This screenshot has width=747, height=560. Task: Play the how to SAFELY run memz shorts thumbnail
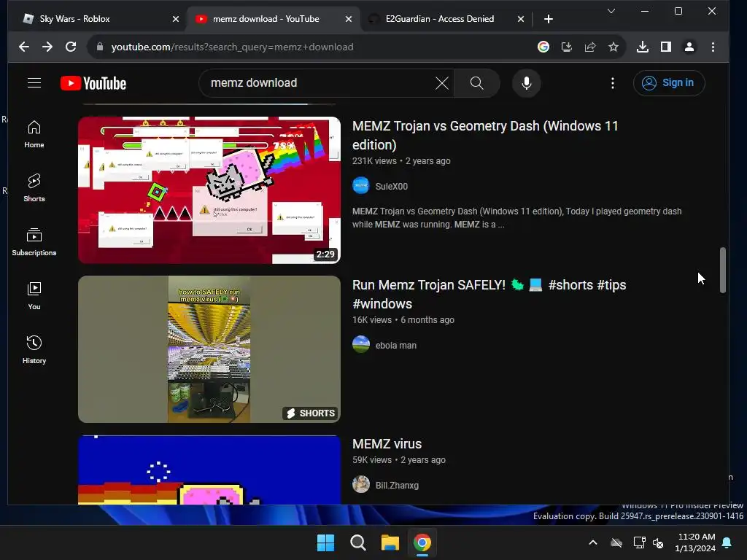209,349
